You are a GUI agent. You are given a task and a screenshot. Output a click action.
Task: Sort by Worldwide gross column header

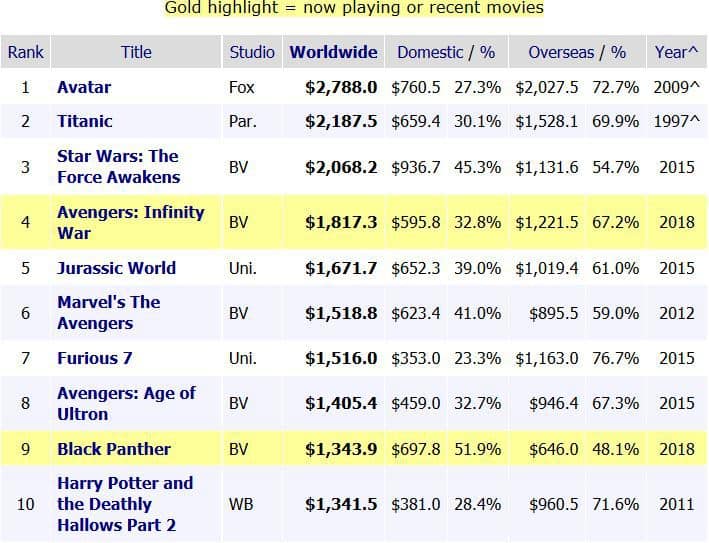334,52
